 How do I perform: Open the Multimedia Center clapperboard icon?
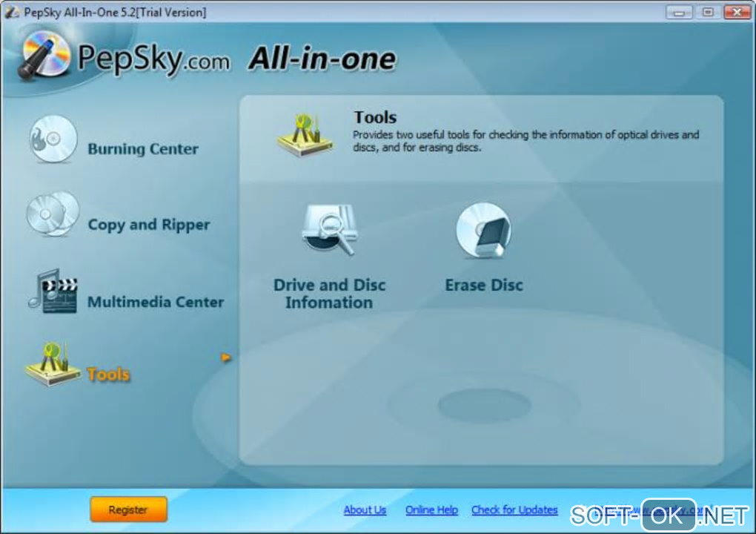53,291
